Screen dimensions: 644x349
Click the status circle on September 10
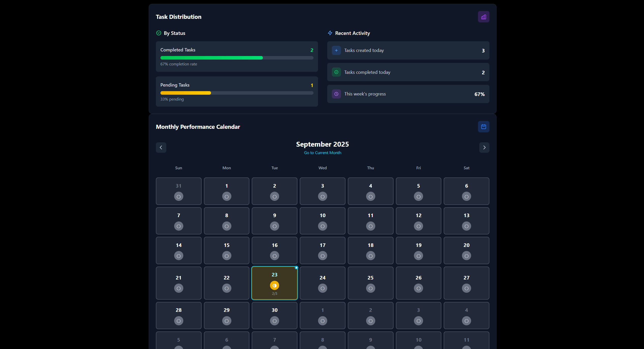coord(322,226)
